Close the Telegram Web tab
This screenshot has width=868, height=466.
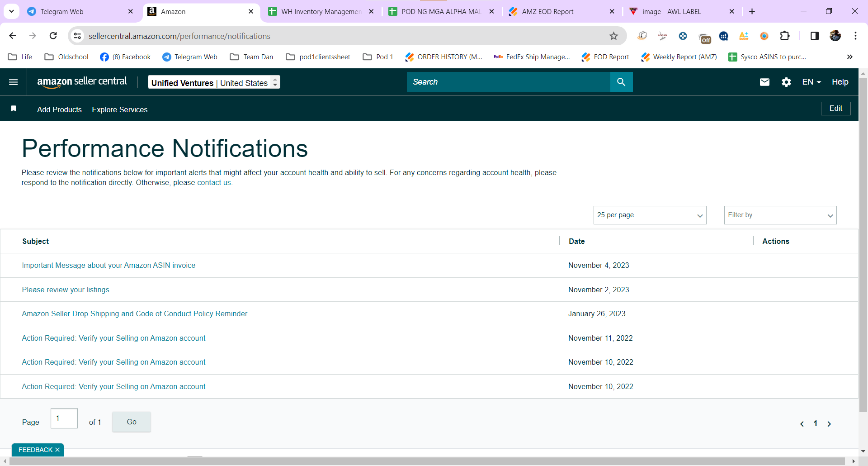click(x=131, y=11)
